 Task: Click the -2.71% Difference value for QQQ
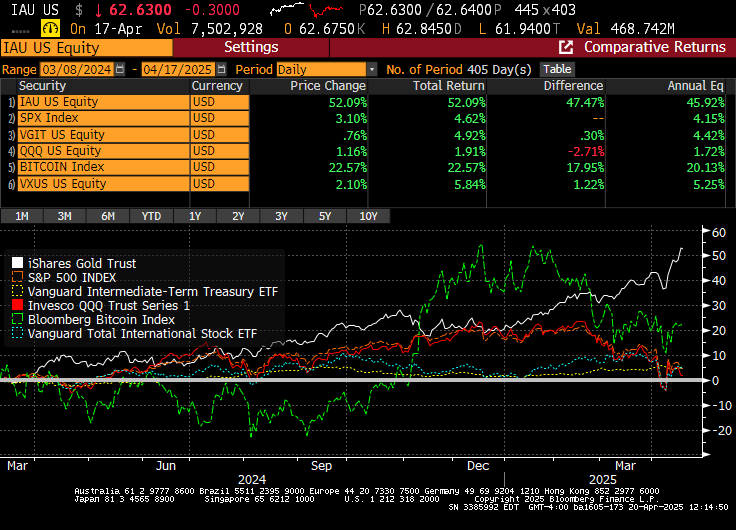click(x=586, y=152)
